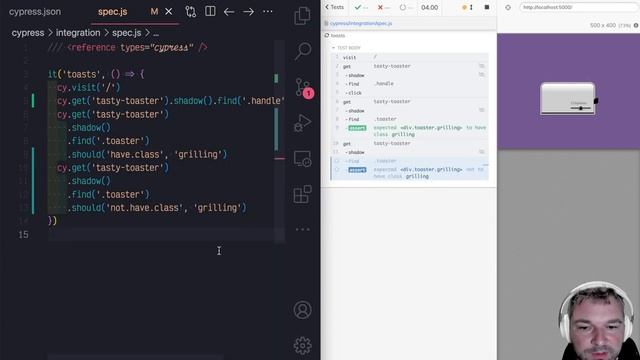Open the Manage gear icon
This screenshot has height=360, width=640.
pyautogui.click(x=302, y=346)
